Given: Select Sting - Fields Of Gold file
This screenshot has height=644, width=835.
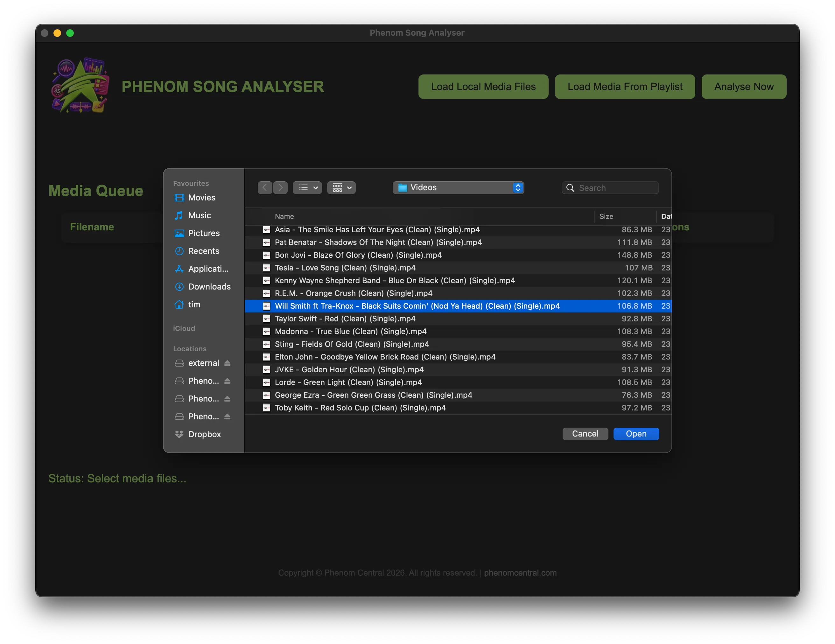Looking at the screenshot, I should (458, 344).
